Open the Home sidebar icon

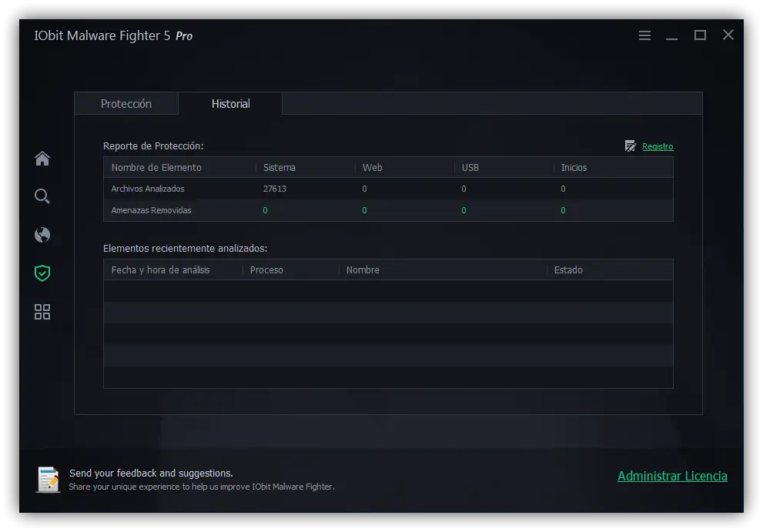[42, 159]
